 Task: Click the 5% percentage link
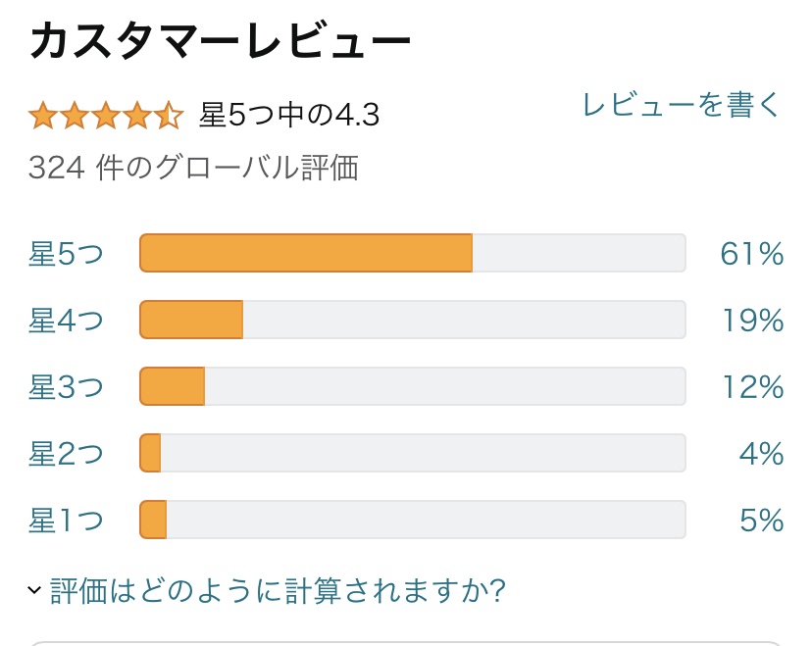click(x=761, y=521)
